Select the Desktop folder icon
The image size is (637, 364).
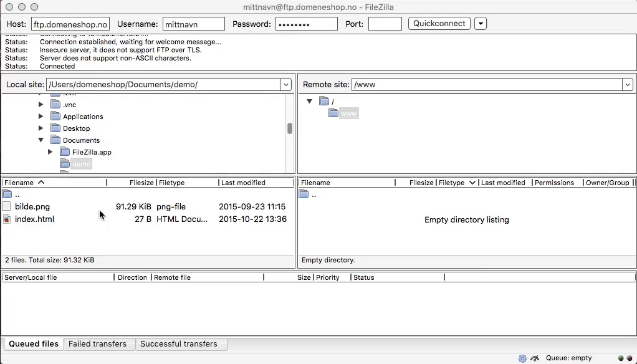(x=55, y=128)
